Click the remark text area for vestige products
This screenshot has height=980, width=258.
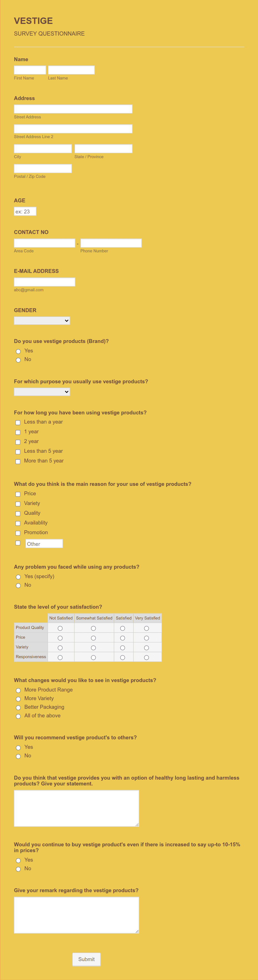(x=76, y=915)
